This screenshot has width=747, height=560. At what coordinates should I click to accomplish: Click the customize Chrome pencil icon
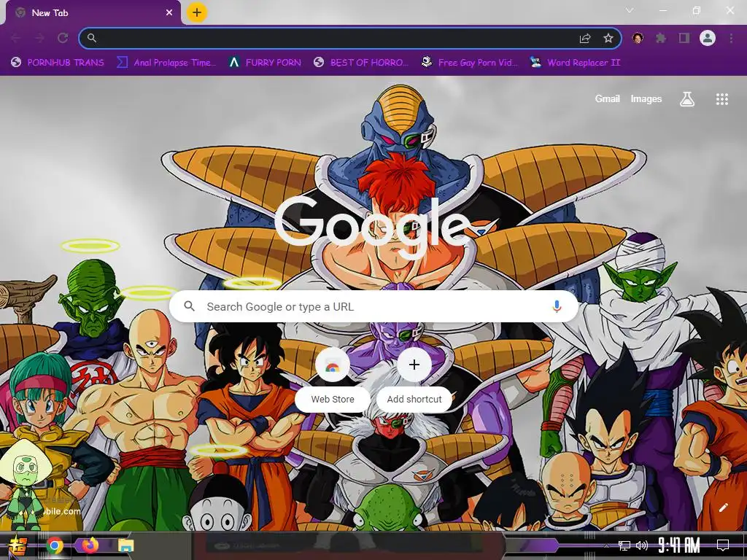pyautogui.click(x=723, y=507)
